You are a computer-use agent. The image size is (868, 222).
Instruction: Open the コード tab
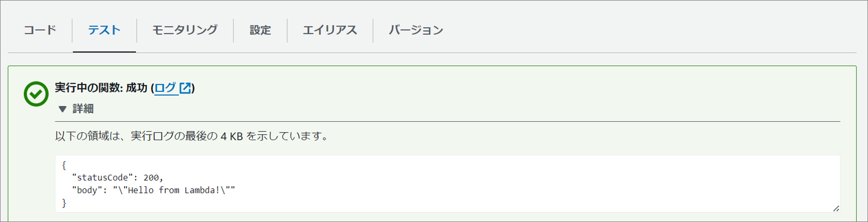point(40,30)
